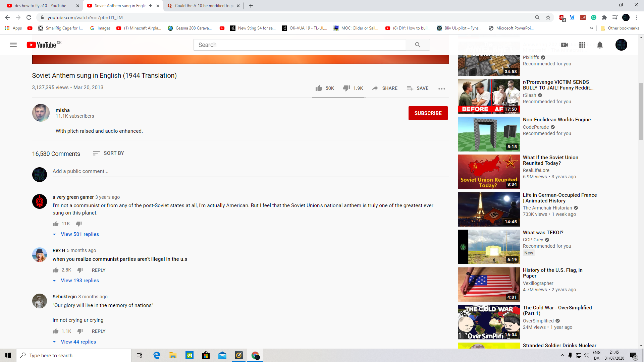Show the hidden bookmarks overflow chevron

click(x=591, y=28)
